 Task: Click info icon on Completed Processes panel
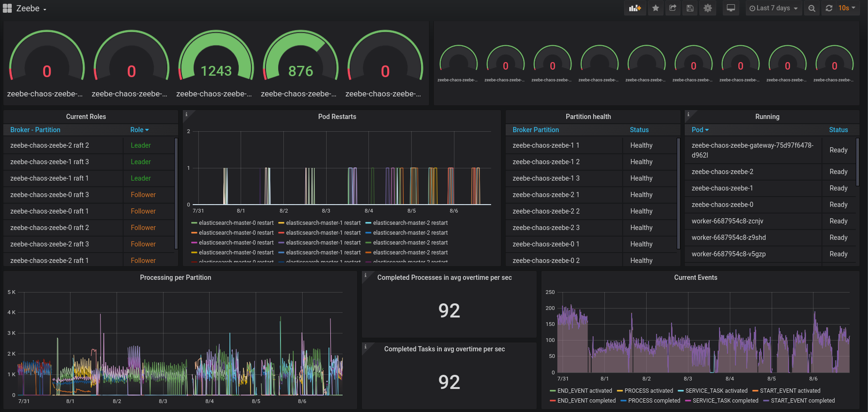[x=365, y=275]
